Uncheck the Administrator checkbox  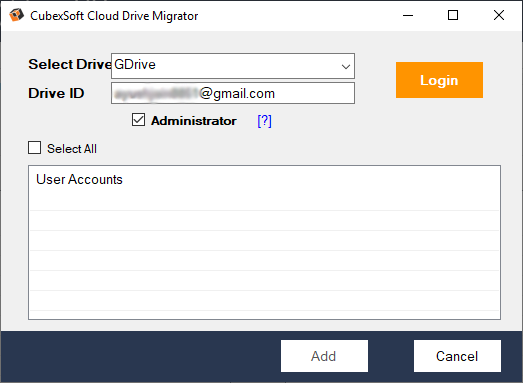tap(138, 120)
